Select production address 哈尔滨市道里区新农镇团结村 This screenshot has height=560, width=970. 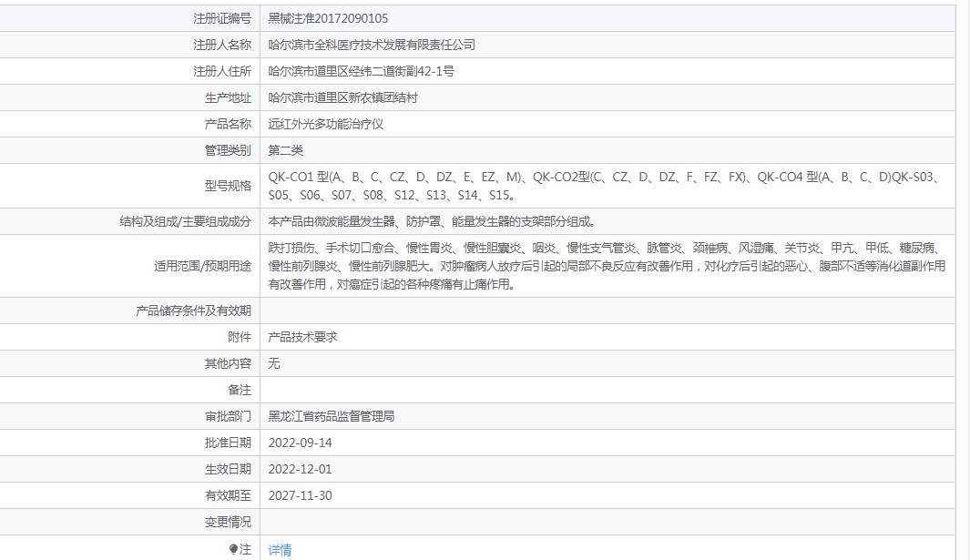click(342, 97)
